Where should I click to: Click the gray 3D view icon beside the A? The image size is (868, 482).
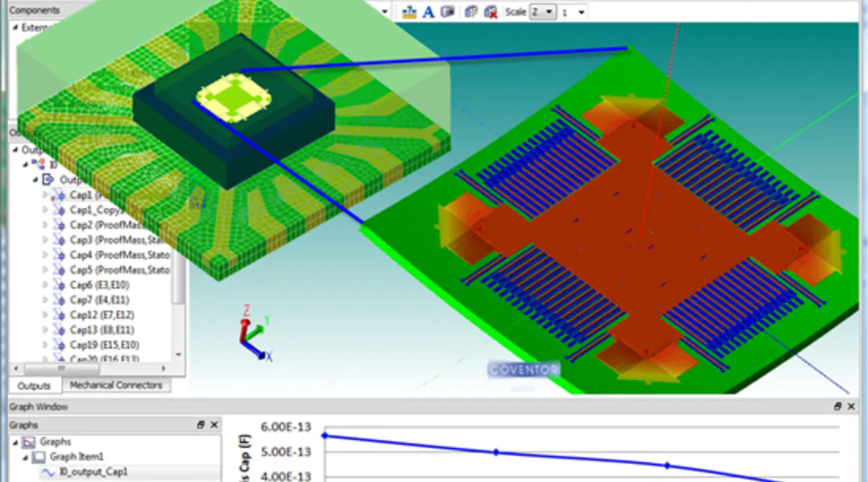click(x=448, y=12)
